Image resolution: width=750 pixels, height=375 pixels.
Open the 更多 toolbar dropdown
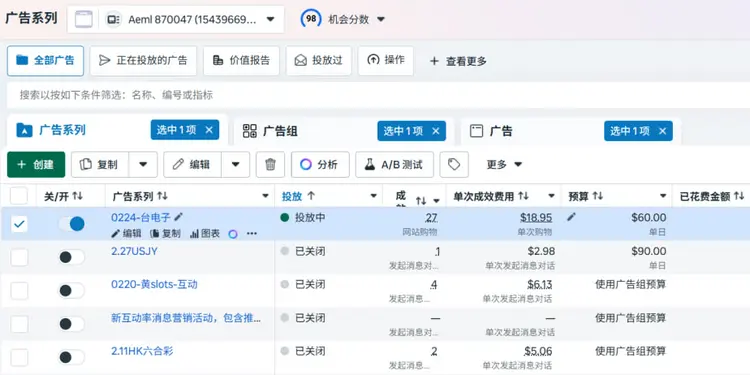click(504, 165)
